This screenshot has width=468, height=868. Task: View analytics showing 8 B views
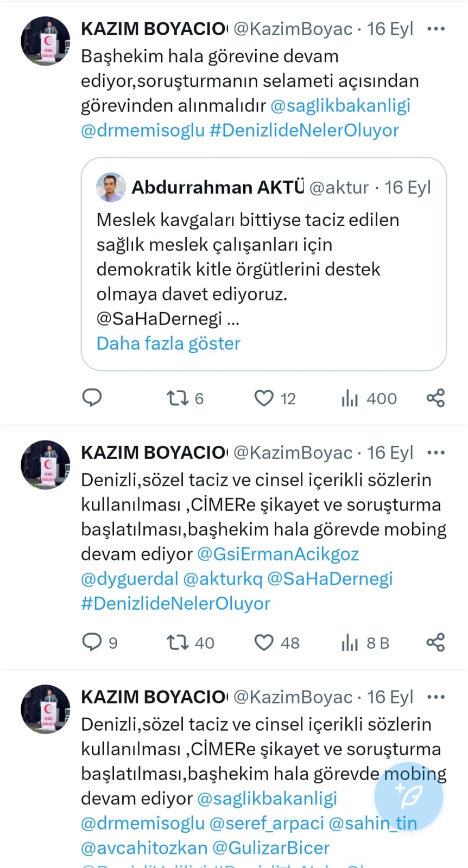350,643
